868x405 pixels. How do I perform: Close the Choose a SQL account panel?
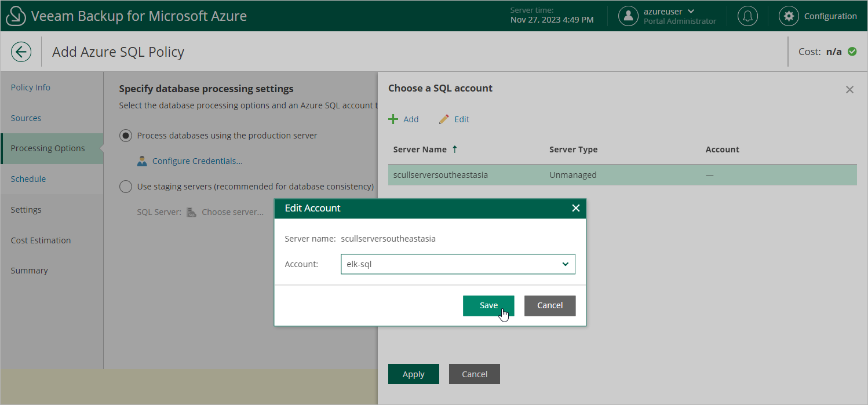point(849,89)
